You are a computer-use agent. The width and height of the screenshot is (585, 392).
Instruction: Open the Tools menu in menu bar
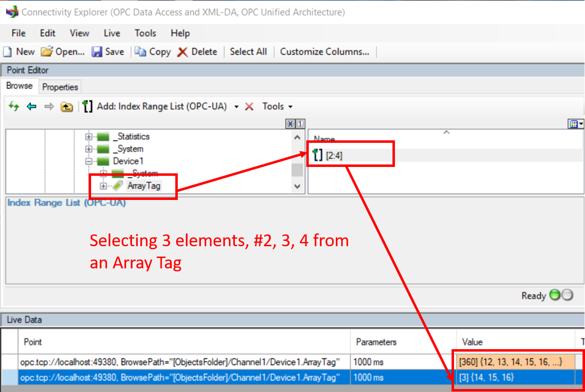pyautogui.click(x=145, y=33)
